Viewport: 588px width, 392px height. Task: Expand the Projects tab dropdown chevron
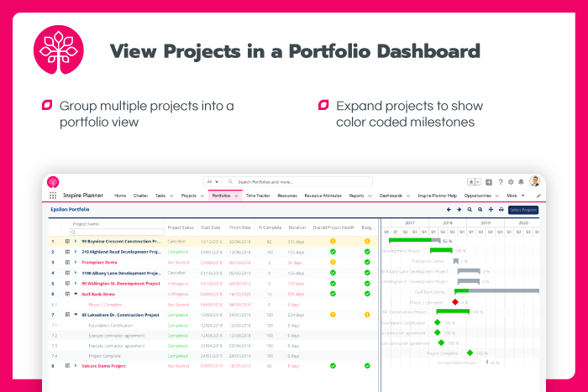202,196
